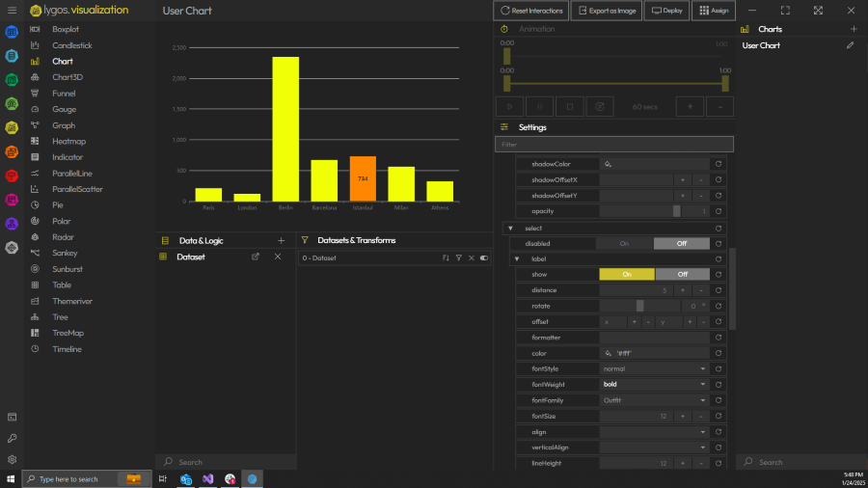Viewport: 868px width, 488px height.
Task: Open the hamburger menu icon
Action: (x=12, y=10)
